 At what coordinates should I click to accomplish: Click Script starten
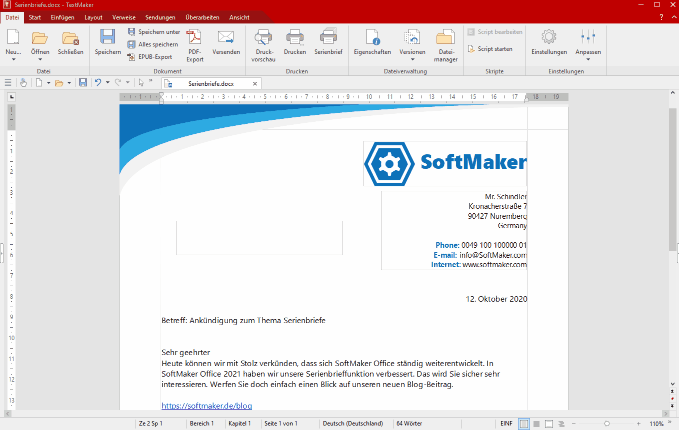coord(490,49)
